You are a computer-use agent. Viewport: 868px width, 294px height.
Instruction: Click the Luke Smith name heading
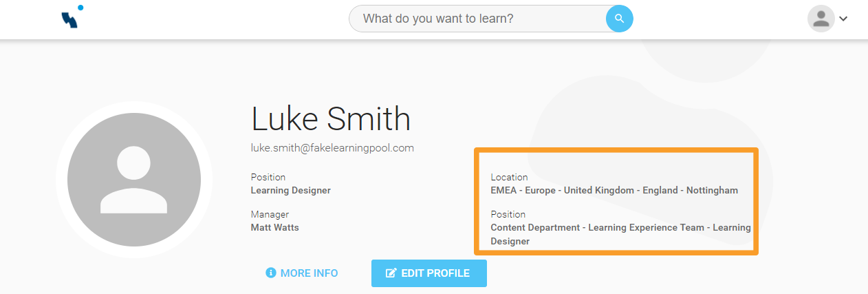330,119
